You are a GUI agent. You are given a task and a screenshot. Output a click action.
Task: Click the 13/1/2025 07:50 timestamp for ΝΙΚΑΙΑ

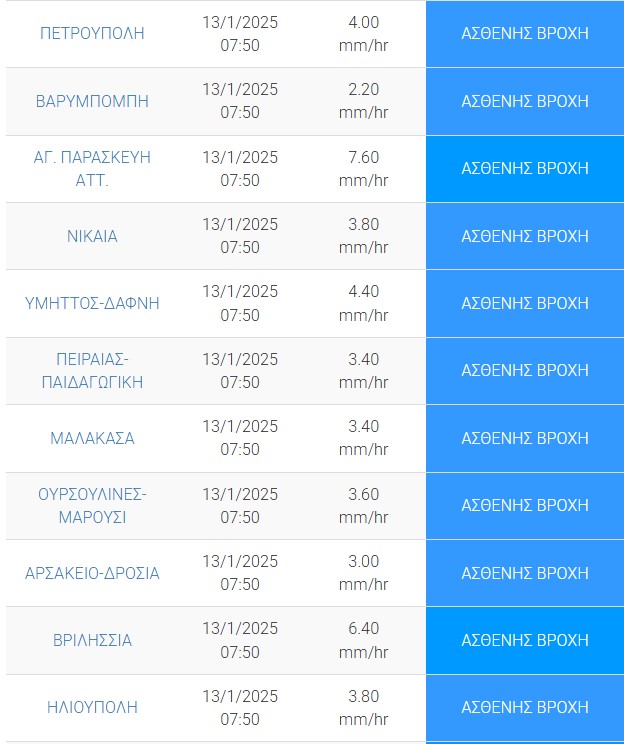coord(240,236)
